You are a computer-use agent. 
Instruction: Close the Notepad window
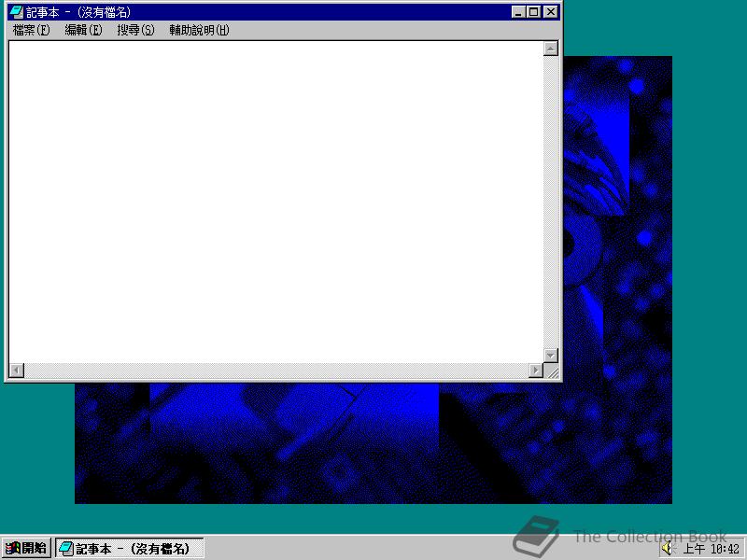point(551,12)
